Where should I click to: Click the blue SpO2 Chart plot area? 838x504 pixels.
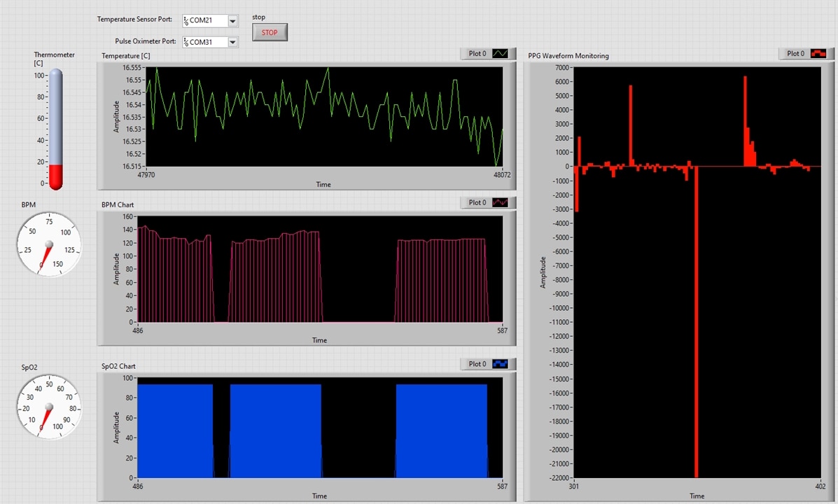coord(320,428)
